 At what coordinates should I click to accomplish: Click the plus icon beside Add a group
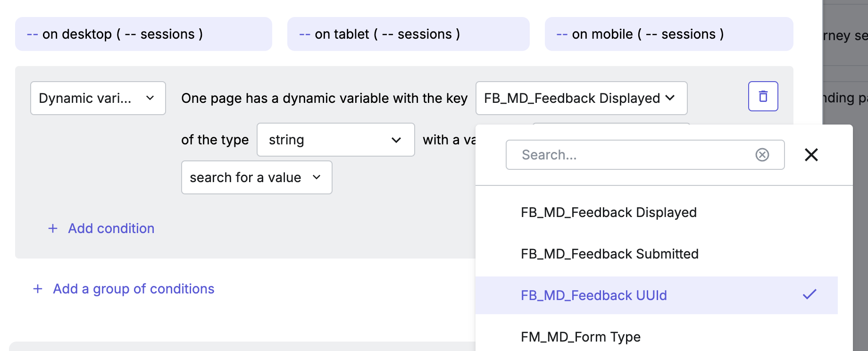point(38,289)
